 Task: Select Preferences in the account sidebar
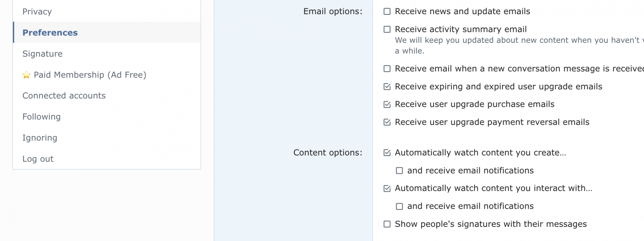point(50,32)
